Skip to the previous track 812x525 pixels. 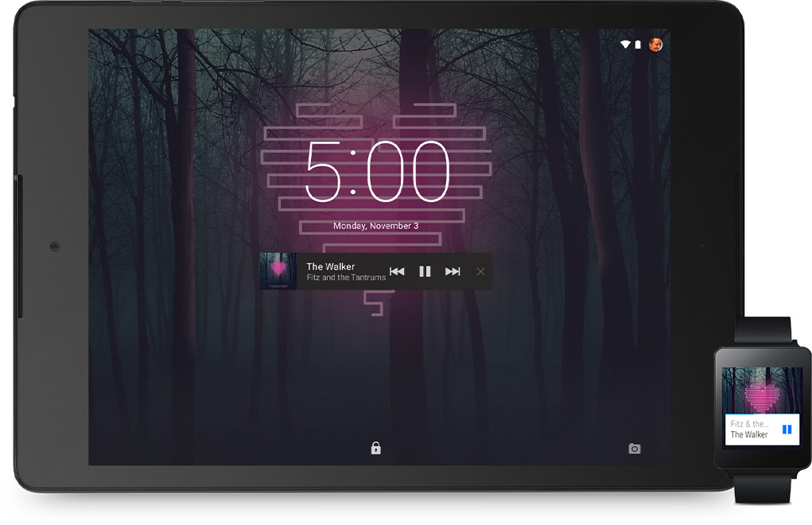coord(397,272)
